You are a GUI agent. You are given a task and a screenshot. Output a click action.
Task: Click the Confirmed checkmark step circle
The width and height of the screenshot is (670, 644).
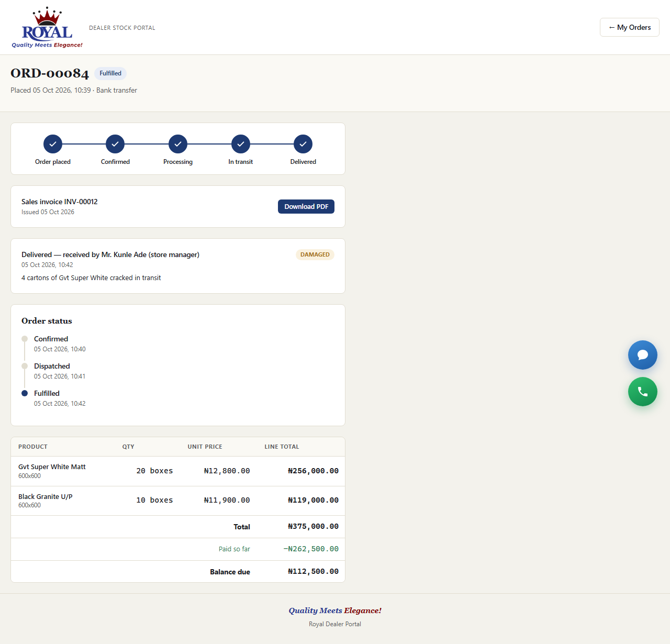(115, 144)
